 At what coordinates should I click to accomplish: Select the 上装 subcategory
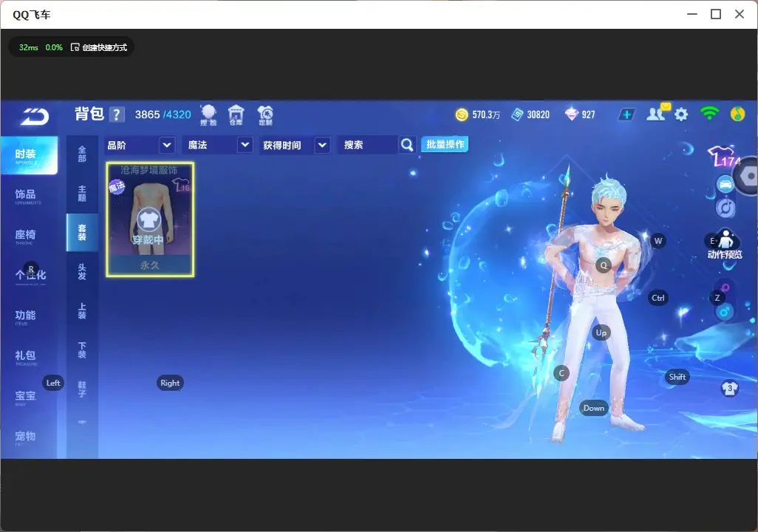[82, 311]
